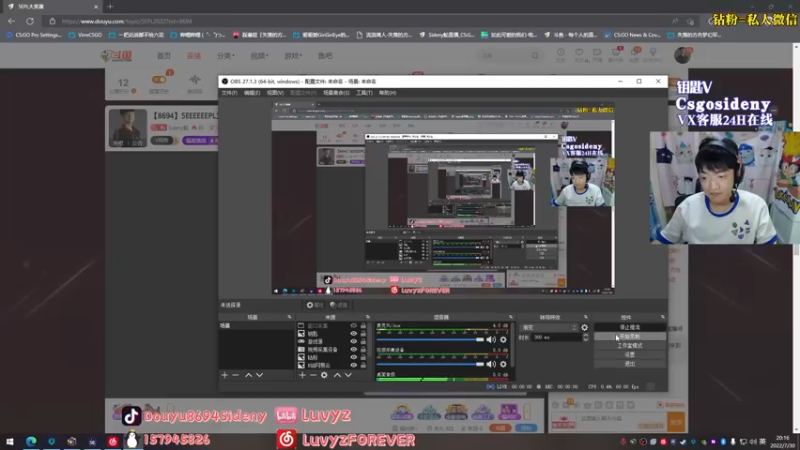Open OBS 视图(V) menu

pyautogui.click(x=275, y=93)
